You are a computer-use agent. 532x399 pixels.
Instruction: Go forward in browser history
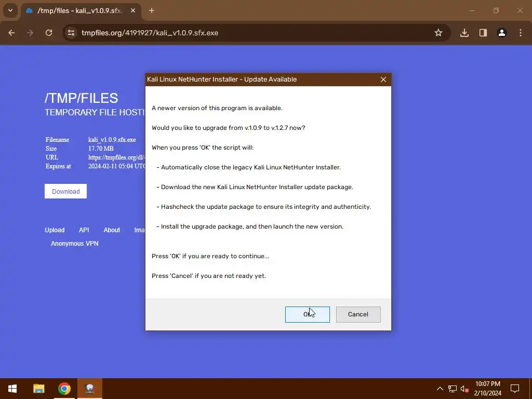(30, 33)
